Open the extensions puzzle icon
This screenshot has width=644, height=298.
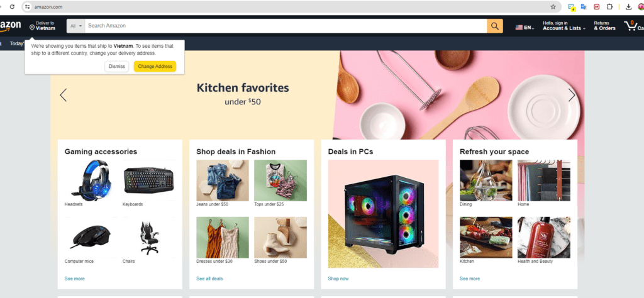click(x=609, y=6)
